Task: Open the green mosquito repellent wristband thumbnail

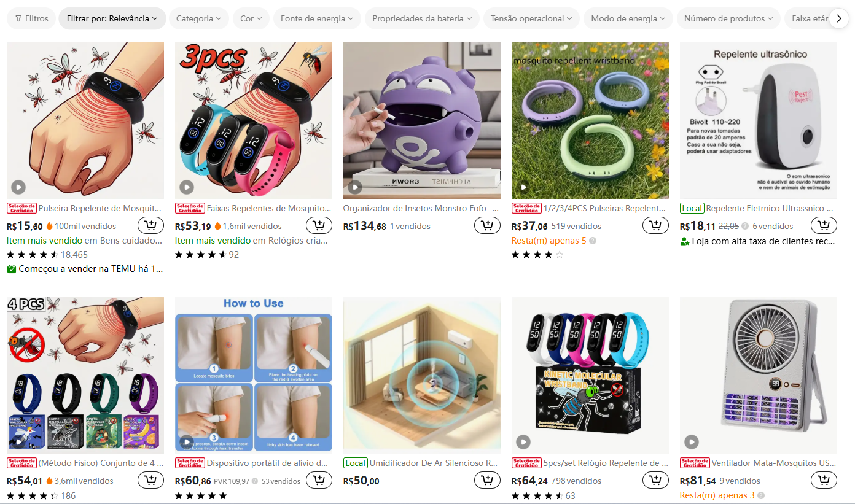Action: coord(590,120)
